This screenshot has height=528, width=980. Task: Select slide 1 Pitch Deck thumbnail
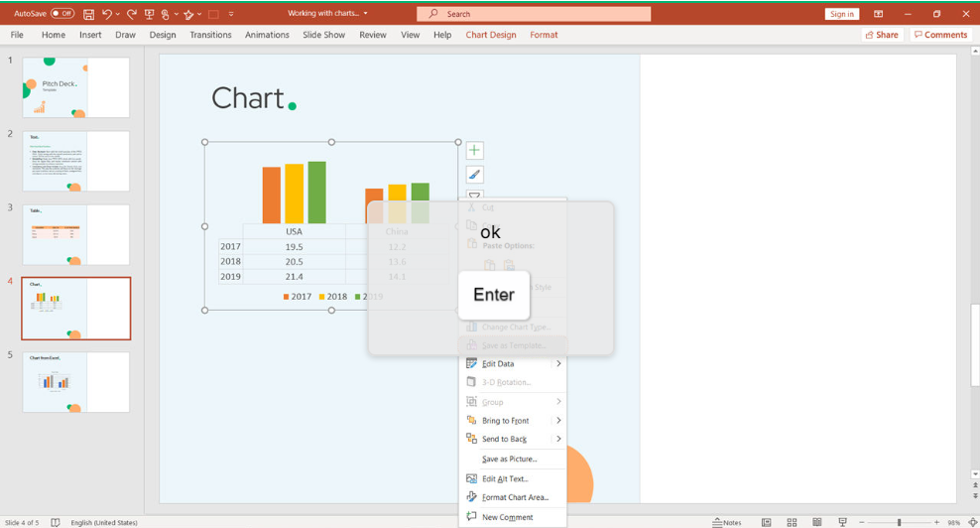pos(76,87)
